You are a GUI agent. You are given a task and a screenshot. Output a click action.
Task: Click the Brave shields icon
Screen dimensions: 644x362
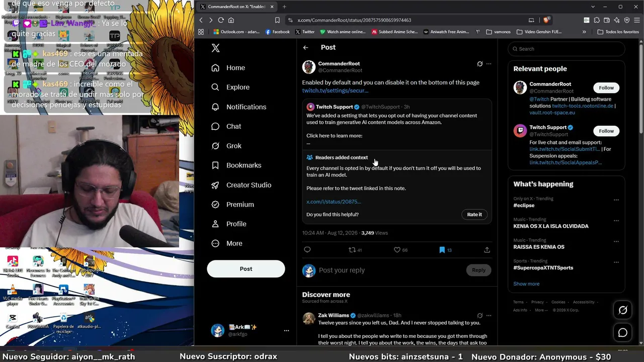pos(546,20)
